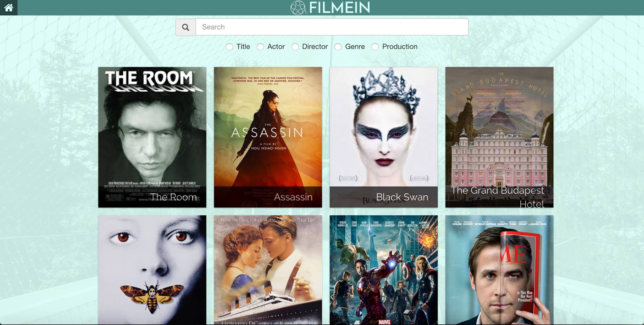Open the Black Swan movie poster
Viewport: 644px width, 325px height.
(384, 137)
